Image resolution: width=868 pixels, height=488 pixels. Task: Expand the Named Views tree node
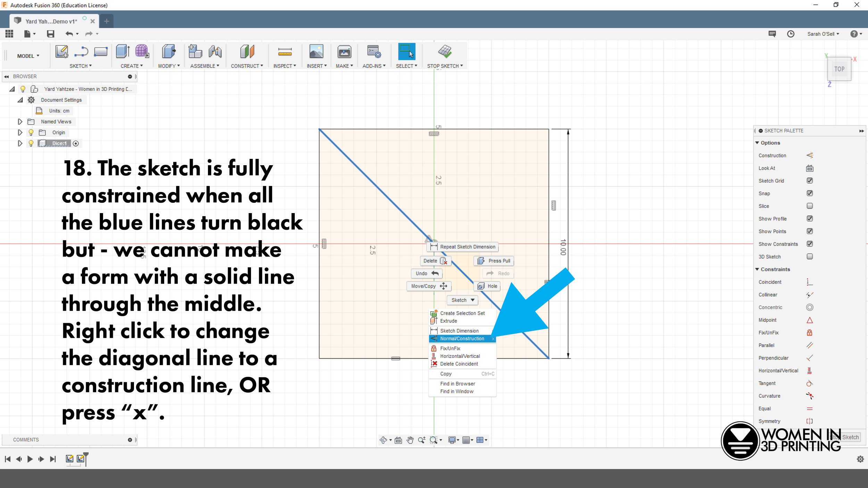(x=20, y=122)
